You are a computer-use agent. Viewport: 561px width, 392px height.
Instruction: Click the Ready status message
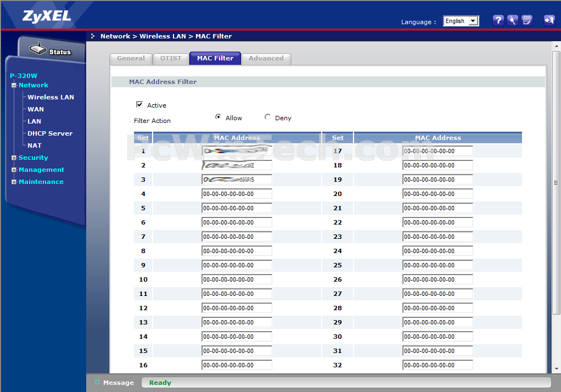click(x=160, y=382)
